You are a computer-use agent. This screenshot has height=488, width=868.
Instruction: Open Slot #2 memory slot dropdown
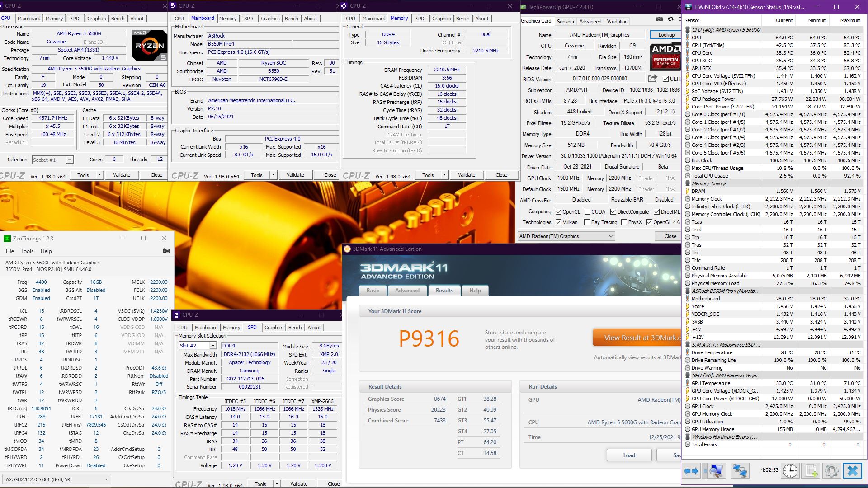tap(198, 346)
